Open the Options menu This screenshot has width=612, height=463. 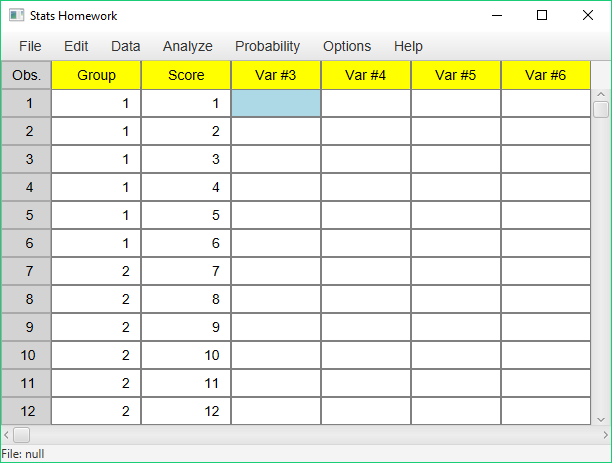tap(347, 46)
